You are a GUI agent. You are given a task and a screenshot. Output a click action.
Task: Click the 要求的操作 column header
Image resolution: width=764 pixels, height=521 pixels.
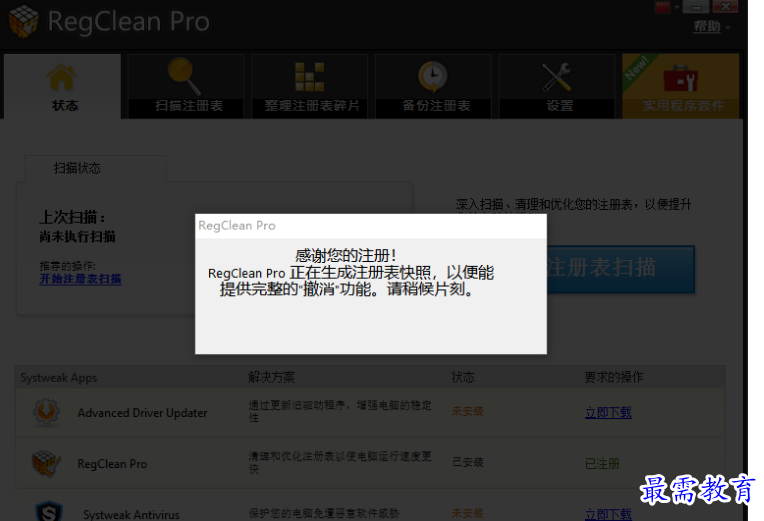tap(613, 377)
